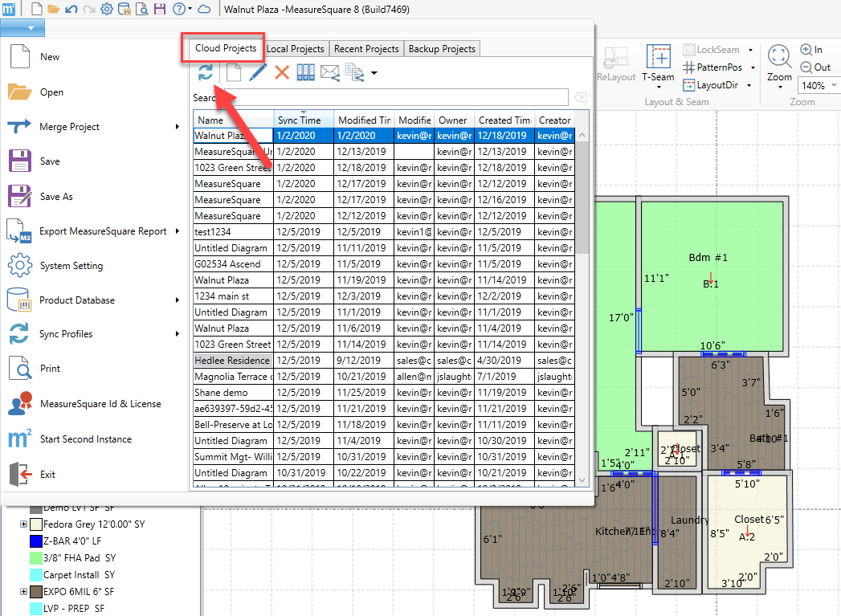
Task: Click the blue Z-BAR 4'0" LF color swatch
Action: (35, 541)
